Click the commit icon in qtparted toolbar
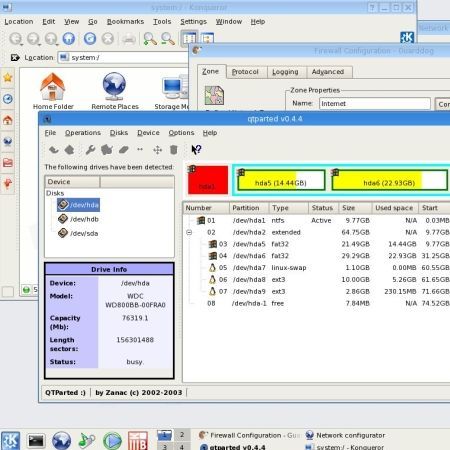The height and width of the screenshot is (450, 450). (x=69, y=150)
